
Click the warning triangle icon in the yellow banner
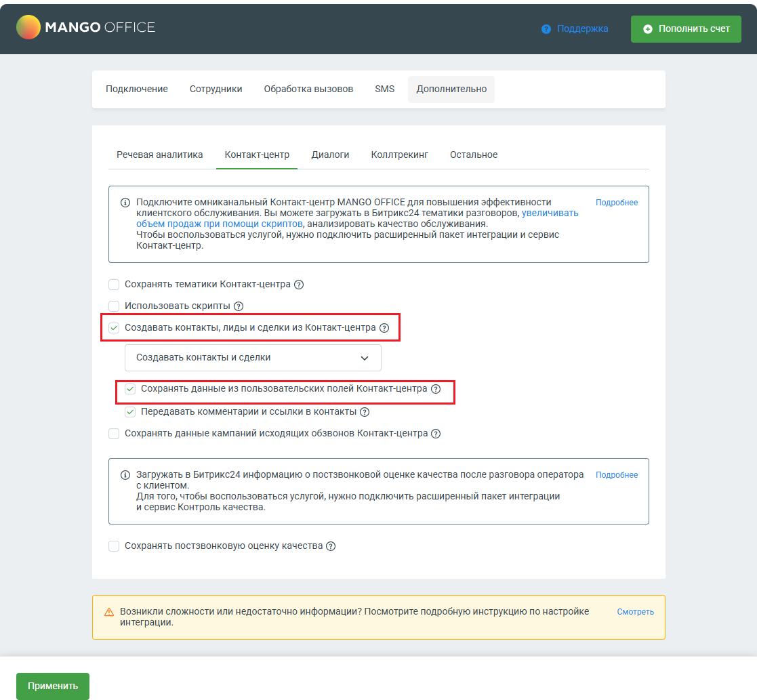pos(109,612)
